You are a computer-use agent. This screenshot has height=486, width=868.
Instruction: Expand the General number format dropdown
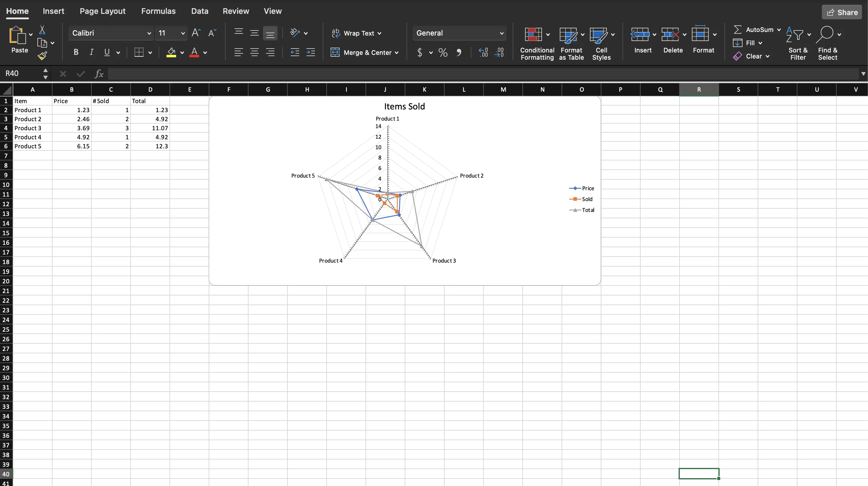click(x=501, y=33)
